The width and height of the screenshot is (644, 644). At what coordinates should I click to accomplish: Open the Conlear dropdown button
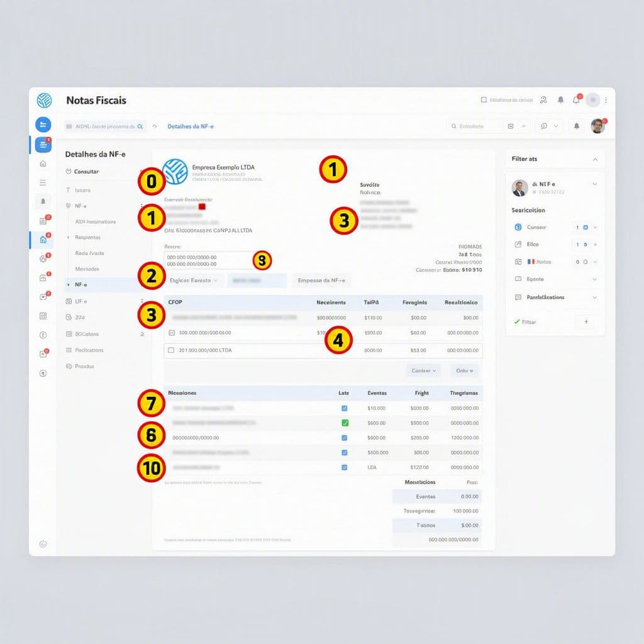coord(424,370)
